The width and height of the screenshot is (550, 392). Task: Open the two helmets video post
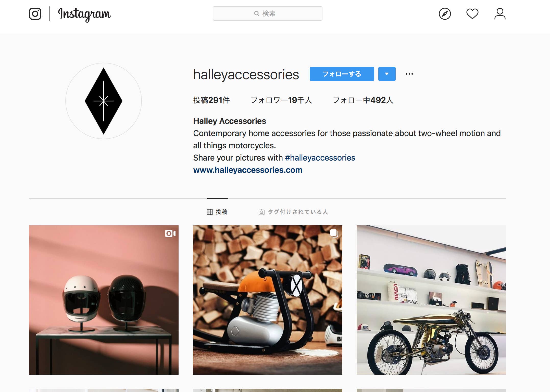104,300
